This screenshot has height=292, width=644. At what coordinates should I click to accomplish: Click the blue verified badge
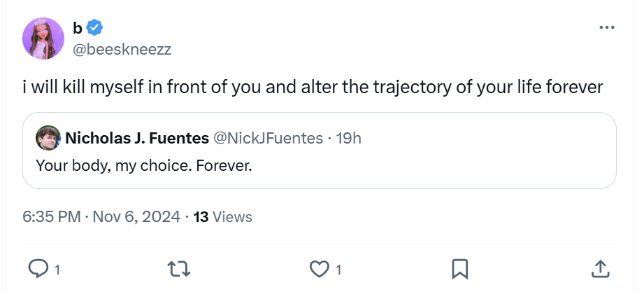point(96,27)
